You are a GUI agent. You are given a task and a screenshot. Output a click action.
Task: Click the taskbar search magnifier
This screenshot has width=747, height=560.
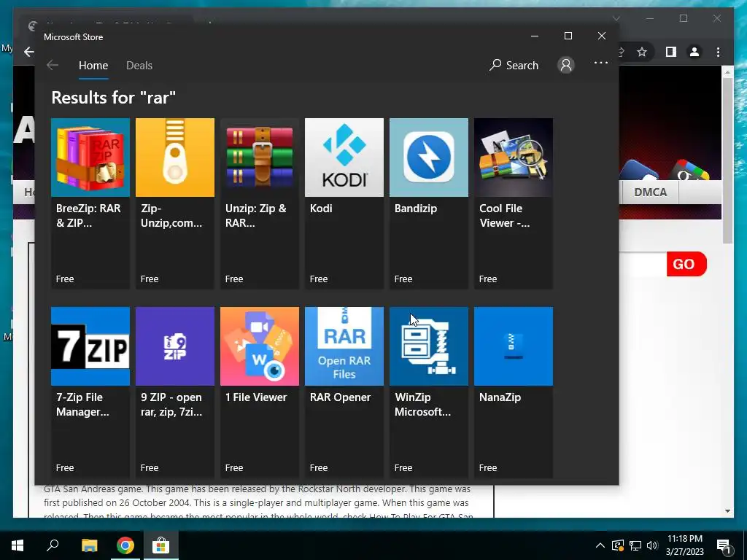pyautogui.click(x=53, y=545)
